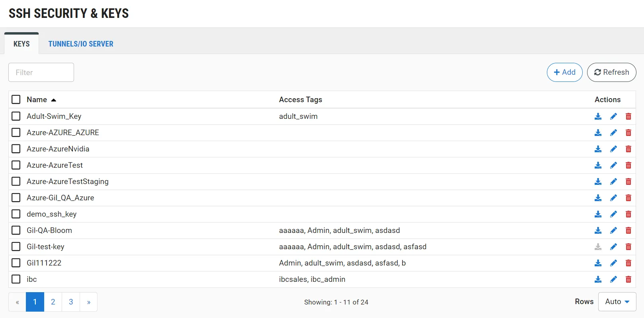Select the Keys tab
Image resolution: width=644 pixels, height=318 pixels.
tap(21, 44)
